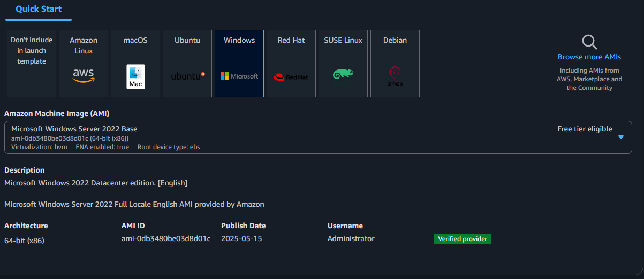Expand the AMI dropdown arrow
The height and width of the screenshot is (279, 644).
click(x=621, y=137)
